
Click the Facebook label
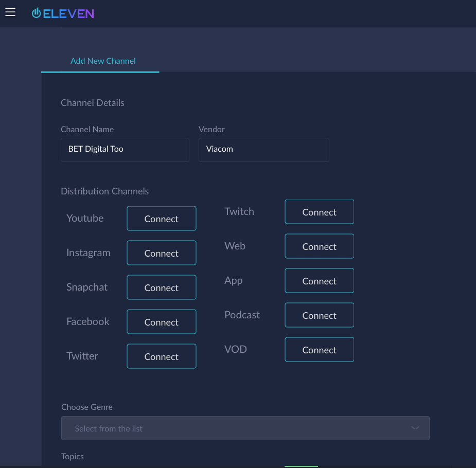coord(87,321)
